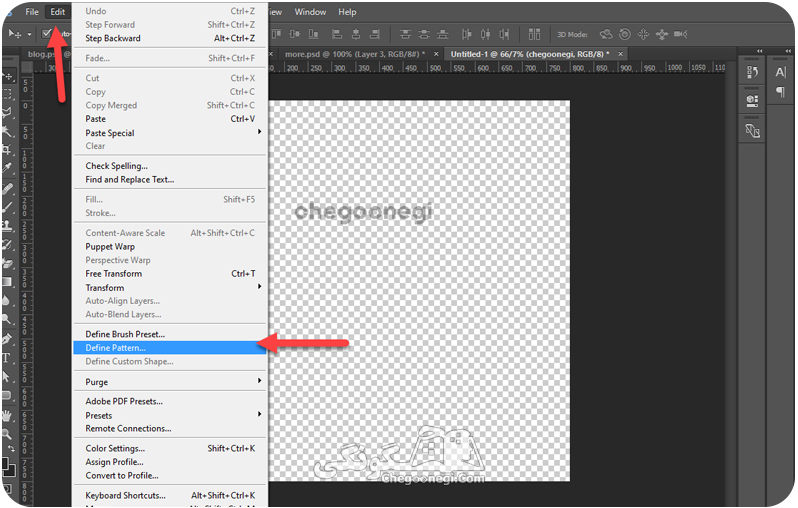Select the 3D roll mode icon
The image size is (798, 508).
click(624, 34)
